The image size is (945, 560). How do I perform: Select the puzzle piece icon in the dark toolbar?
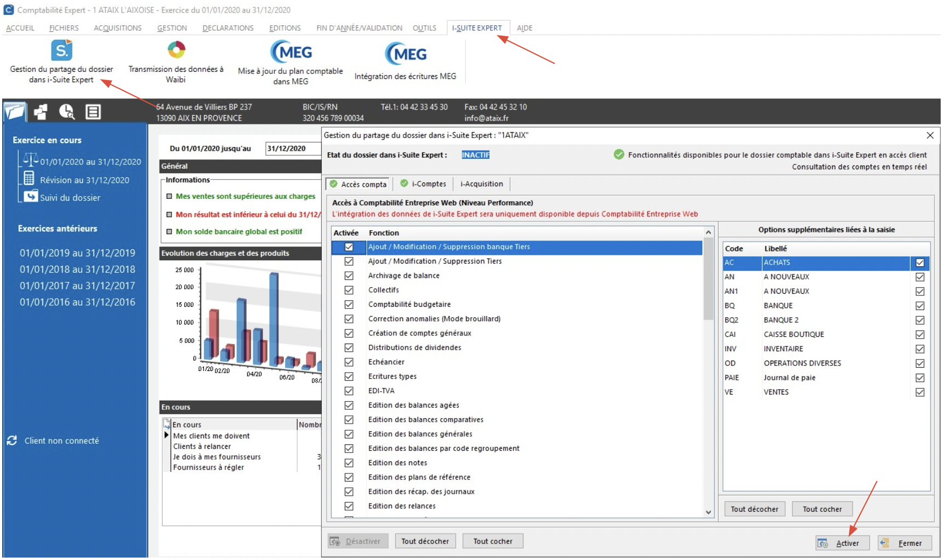point(41,112)
